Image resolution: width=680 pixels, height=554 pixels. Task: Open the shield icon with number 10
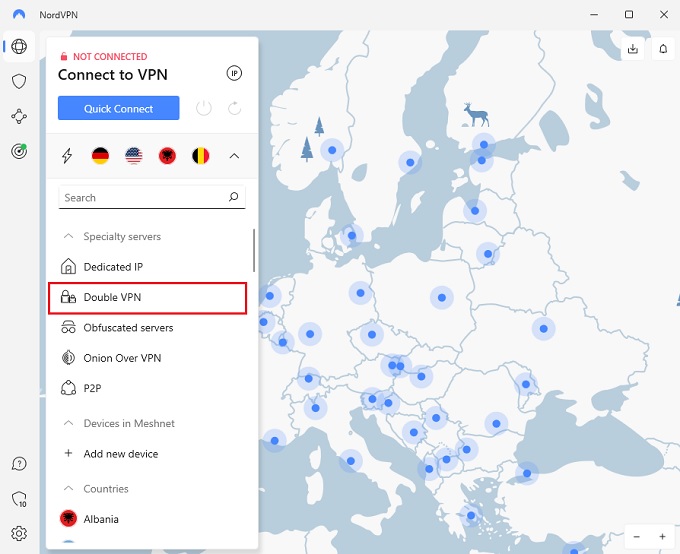[19, 499]
